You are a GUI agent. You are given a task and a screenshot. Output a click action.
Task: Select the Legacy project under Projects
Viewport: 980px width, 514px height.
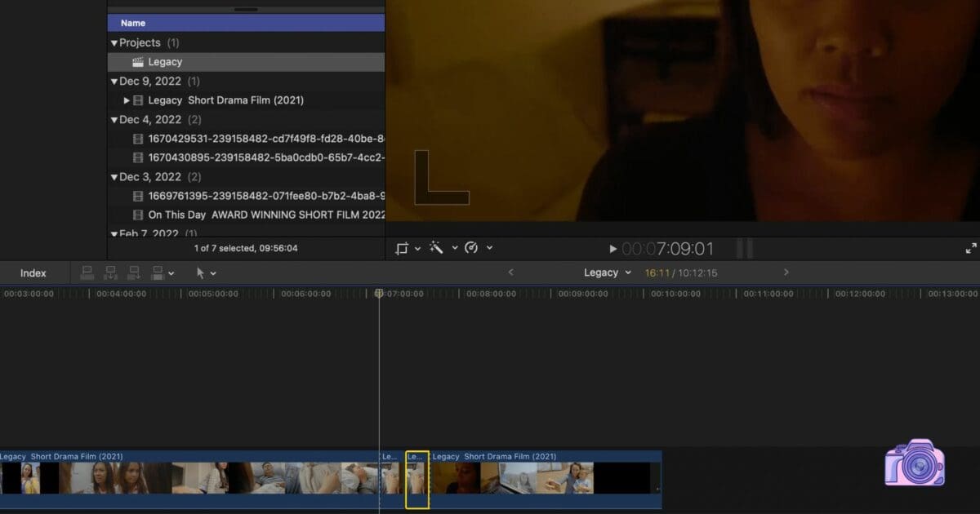click(164, 61)
